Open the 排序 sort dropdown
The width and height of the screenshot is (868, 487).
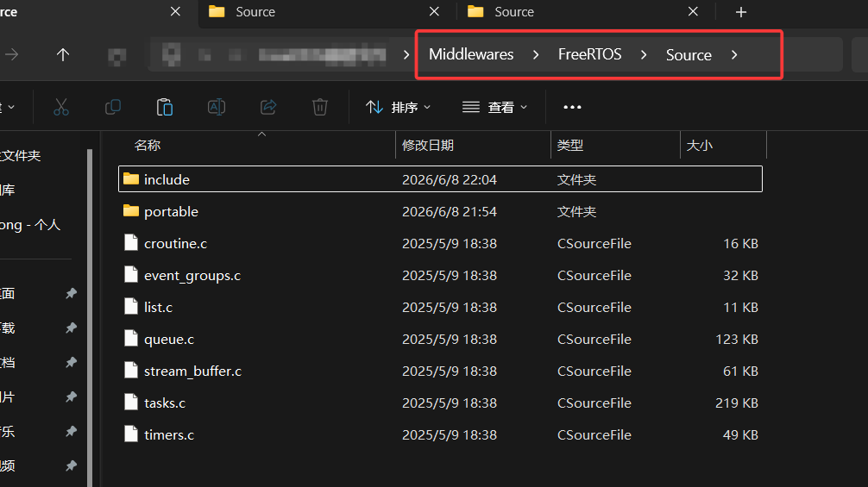pos(398,107)
